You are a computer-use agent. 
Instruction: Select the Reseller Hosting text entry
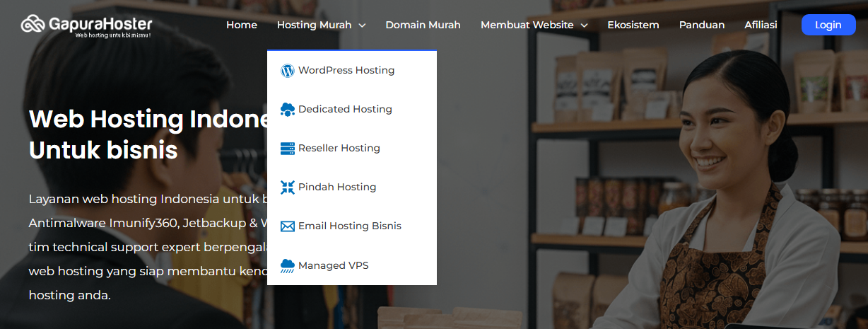339,149
